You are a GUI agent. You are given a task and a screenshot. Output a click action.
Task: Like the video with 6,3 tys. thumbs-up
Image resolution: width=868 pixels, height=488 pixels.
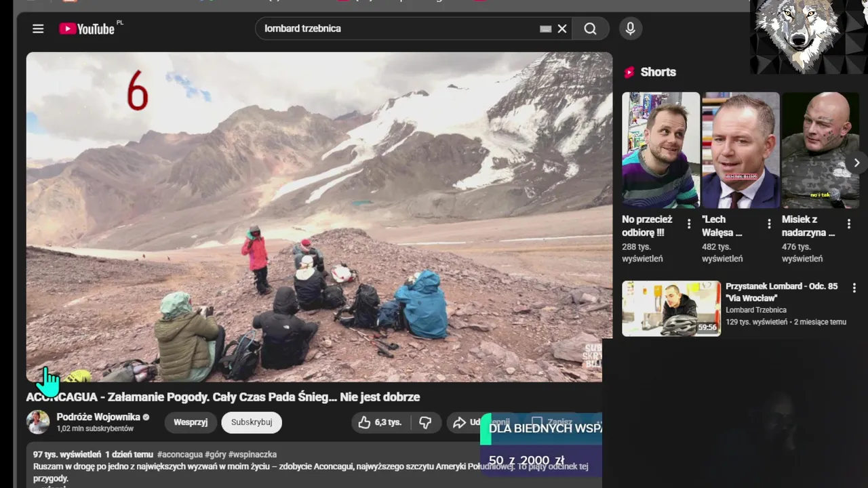pyautogui.click(x=382, y=422)
